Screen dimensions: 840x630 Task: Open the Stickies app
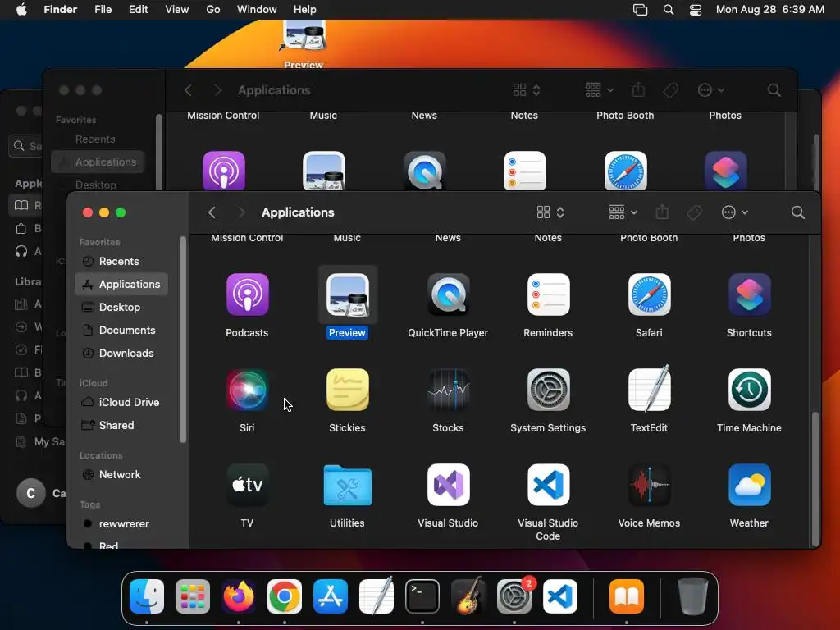[x=347, y=390]
